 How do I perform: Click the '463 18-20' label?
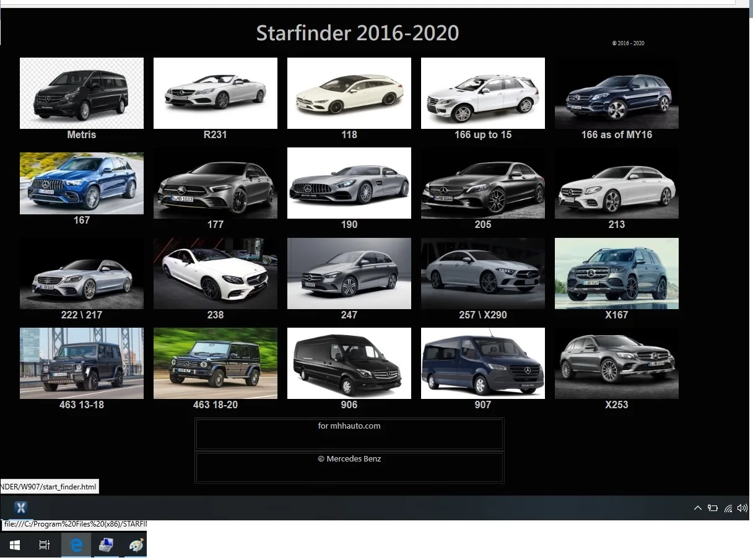tap(215, 405)
